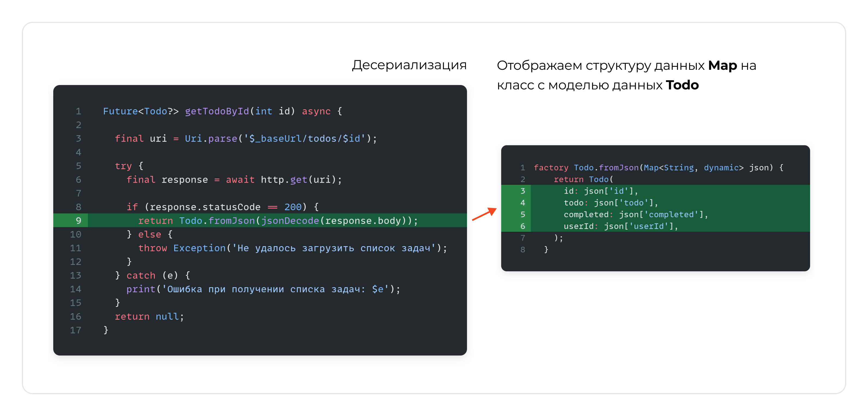Click "id: json['id']" highlighted line
868x416 pixels.
tap(601, 191)
